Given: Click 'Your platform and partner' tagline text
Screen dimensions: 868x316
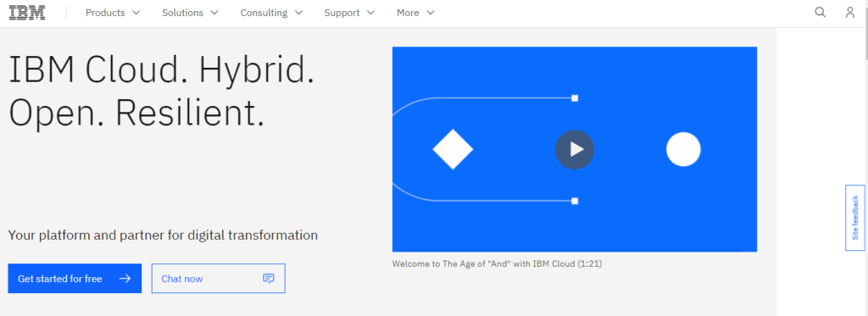Looking at the screenshot, I should coord(163,236).
